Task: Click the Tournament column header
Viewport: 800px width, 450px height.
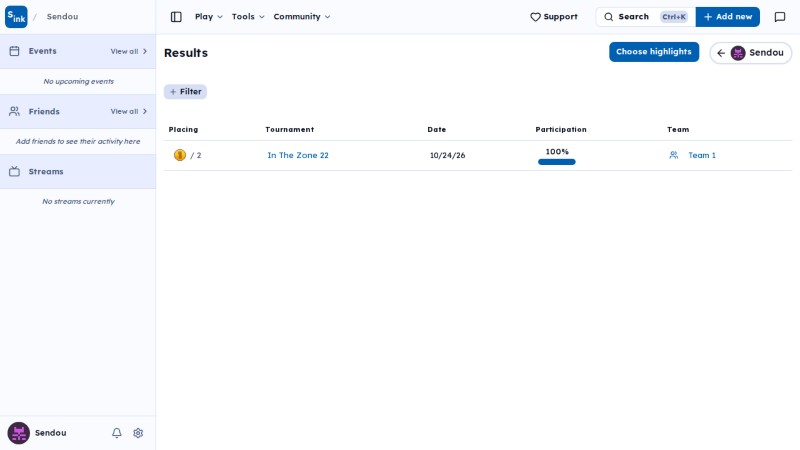Action: [289, 130]
